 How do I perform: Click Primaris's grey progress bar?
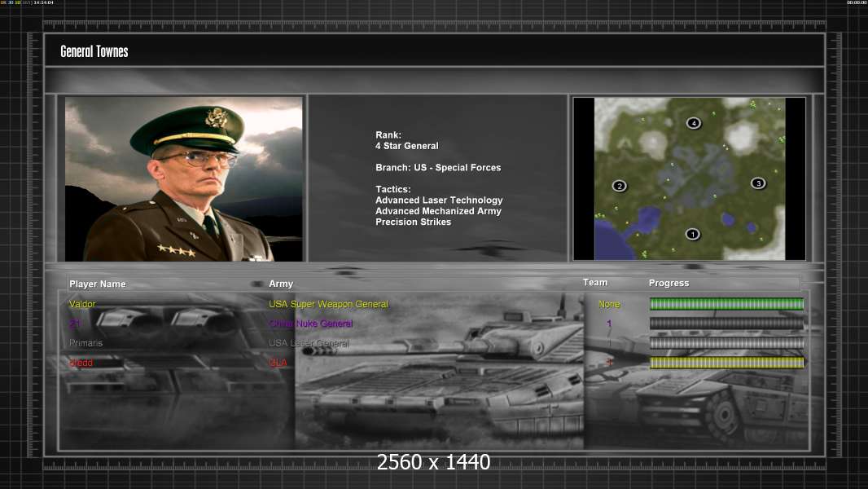point(726,343)
